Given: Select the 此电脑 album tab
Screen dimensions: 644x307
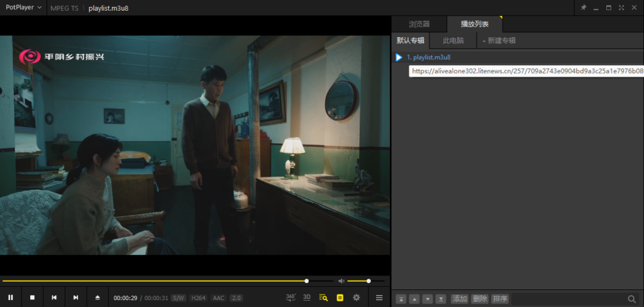Looking at the screenshot, I should point(453,40).
